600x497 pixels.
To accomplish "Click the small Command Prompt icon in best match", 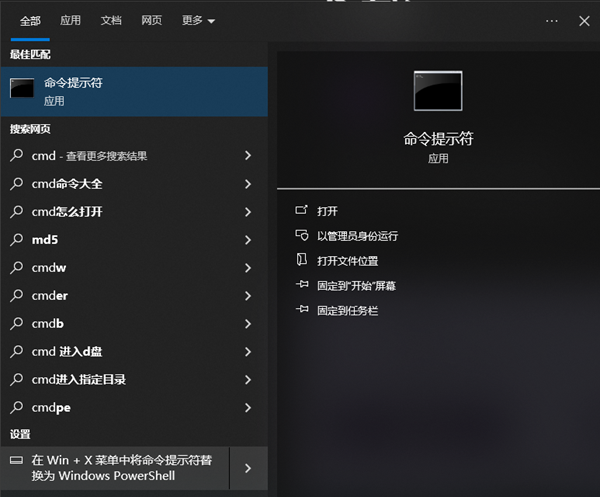I will pos(22,88).
